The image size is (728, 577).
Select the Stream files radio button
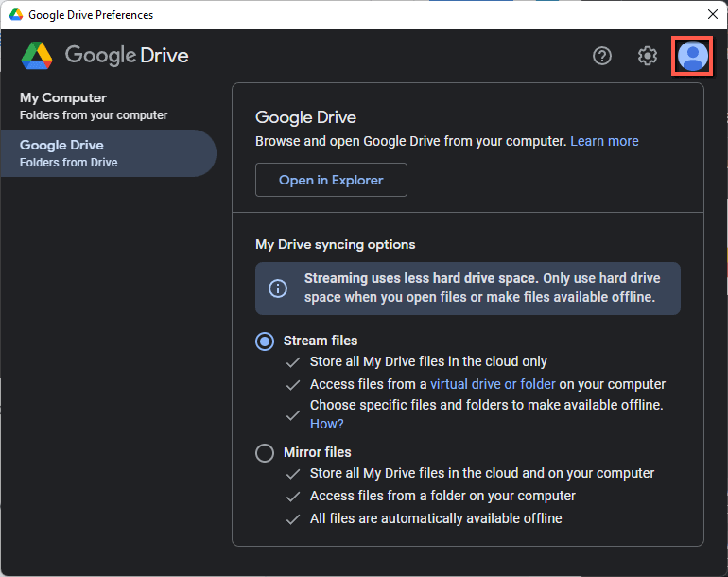click(x=265, y=341)
